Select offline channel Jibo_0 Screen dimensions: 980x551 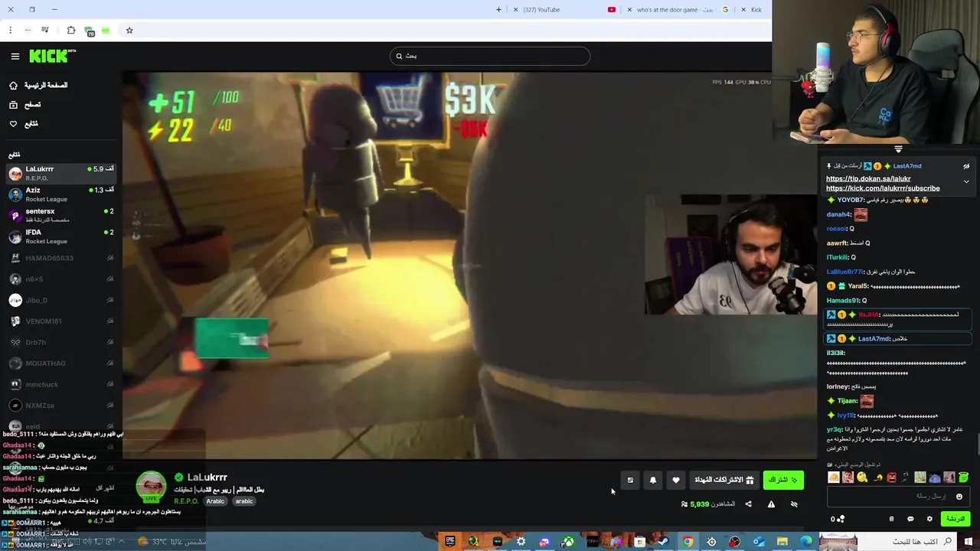coord(61,300)
